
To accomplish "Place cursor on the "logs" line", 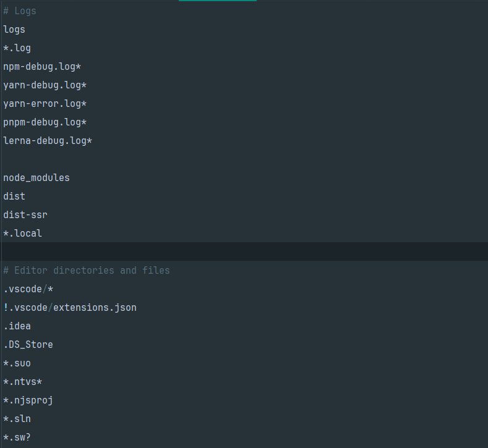I will pyautogui.click(x=14, y=30).
